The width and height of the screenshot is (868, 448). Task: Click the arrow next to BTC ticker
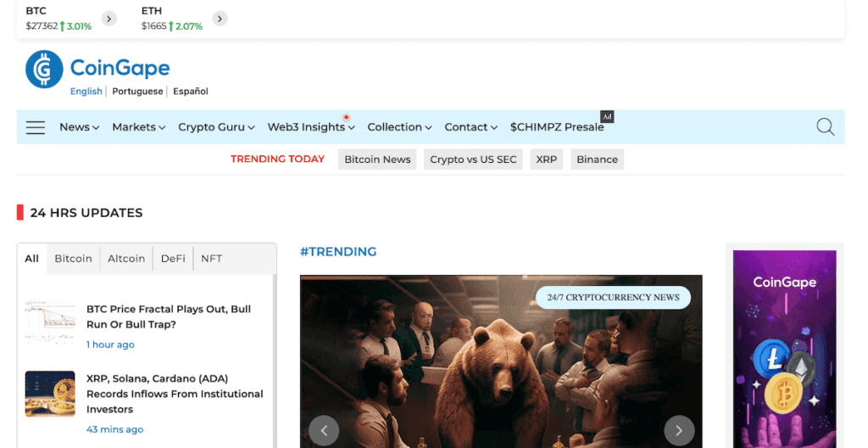(x=108, y=19)
